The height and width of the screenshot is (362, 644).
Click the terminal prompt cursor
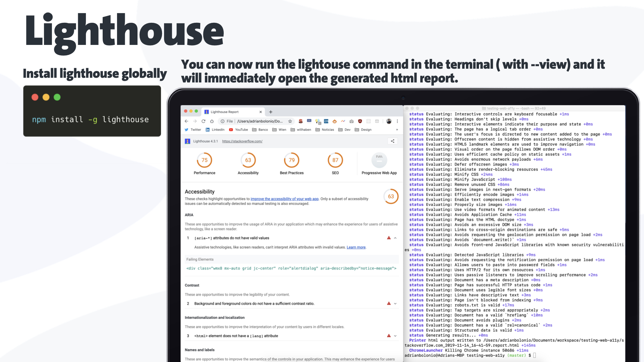[x=534, y=356]
